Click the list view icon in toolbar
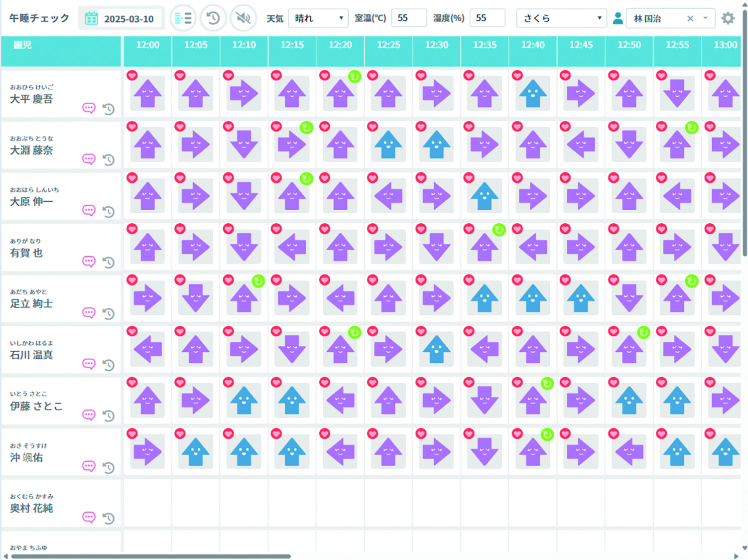 pos(183,18)
